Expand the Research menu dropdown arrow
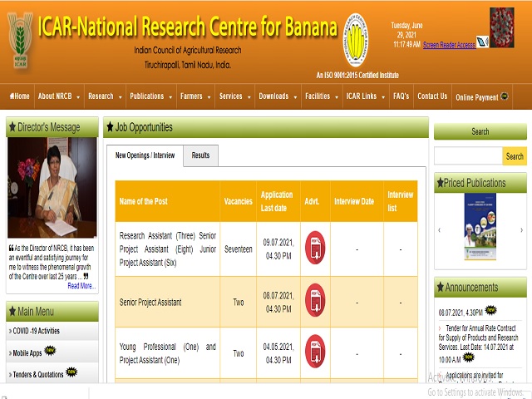The height and width of the screenshot is (399, 532). click(120, 97)
